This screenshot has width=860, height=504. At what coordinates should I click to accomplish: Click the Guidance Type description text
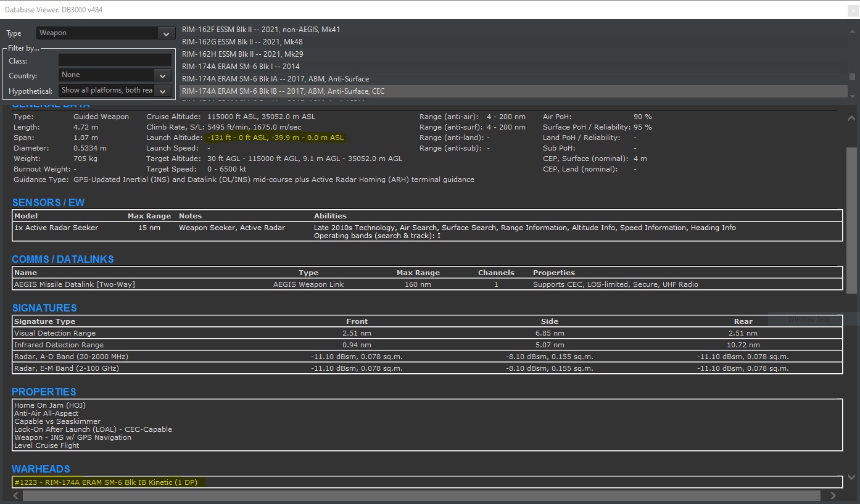[x=274, y=180]
